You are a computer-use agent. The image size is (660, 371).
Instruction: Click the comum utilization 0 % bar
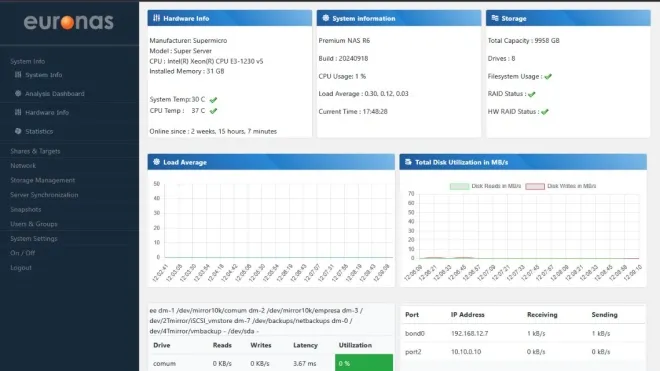[x=364, y=363]
